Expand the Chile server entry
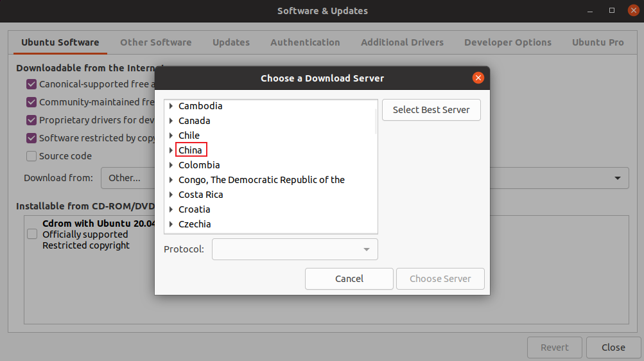This screenshot has width=644, height=361. point(171,136)
